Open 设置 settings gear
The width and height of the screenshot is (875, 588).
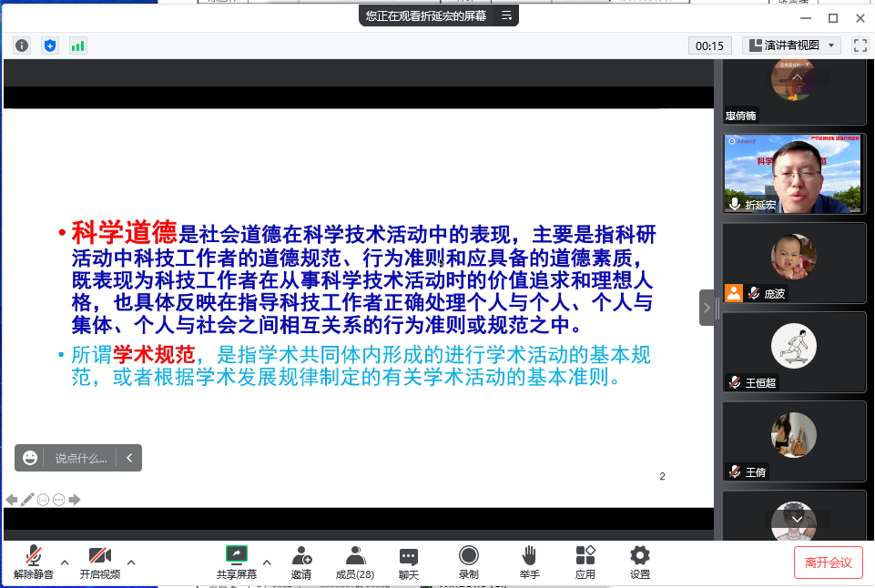click(640, 562)
